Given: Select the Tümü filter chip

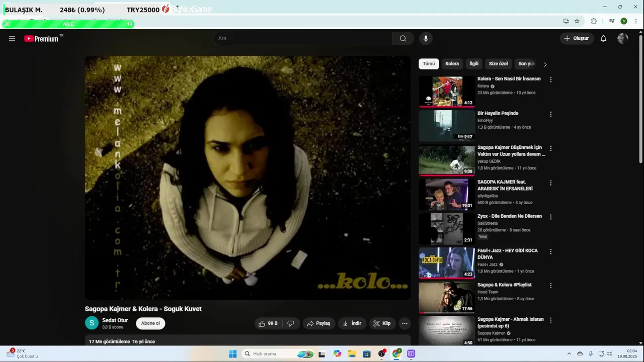Looking at the screenshot, I should [429, 64].
